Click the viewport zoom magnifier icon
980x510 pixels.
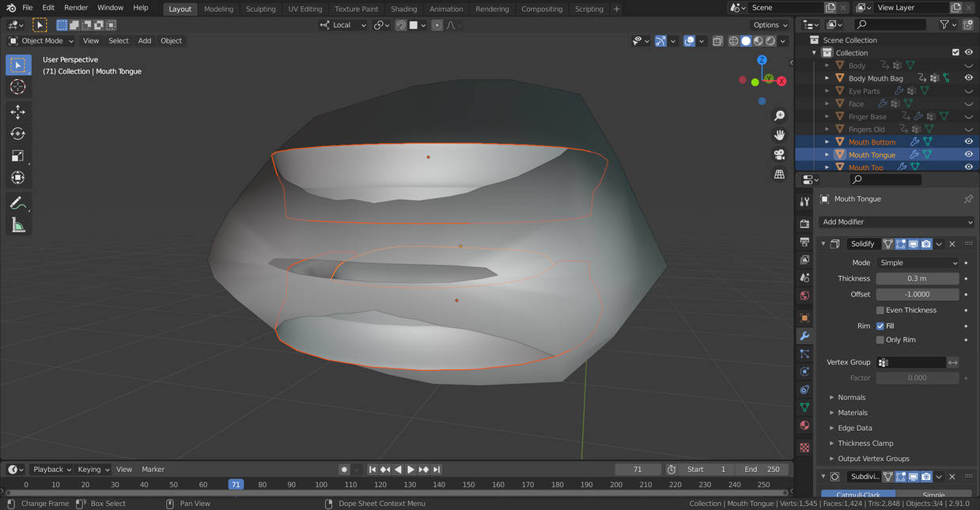779,116
